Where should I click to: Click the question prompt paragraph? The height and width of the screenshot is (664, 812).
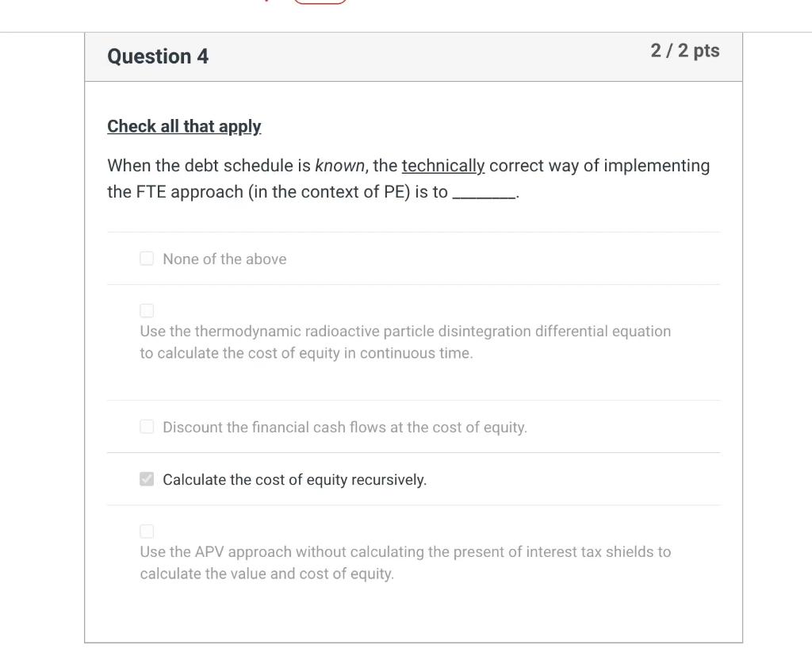[408, 178]
